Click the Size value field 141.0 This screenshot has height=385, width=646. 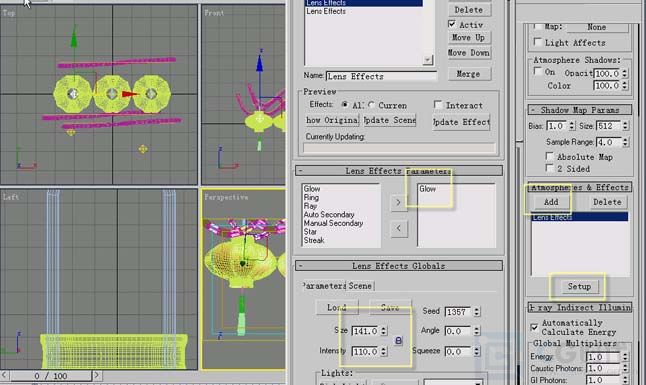(x=365, y=331)
